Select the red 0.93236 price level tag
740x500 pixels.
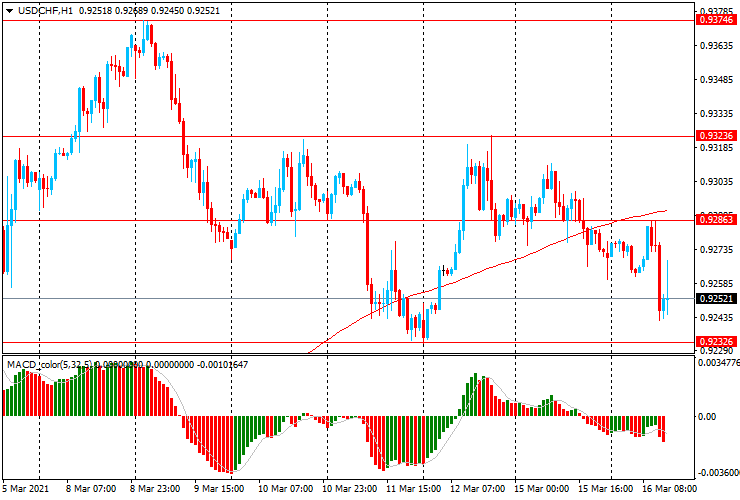[714, 136]
